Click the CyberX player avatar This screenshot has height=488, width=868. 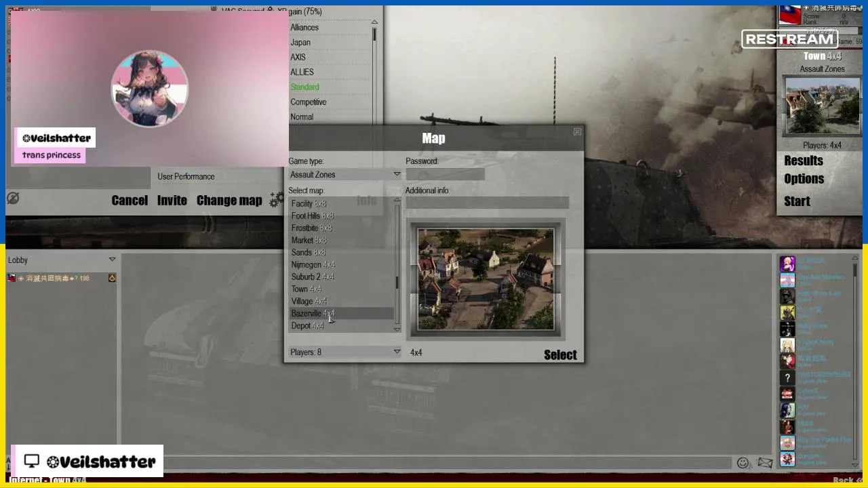tap(787, 394)
